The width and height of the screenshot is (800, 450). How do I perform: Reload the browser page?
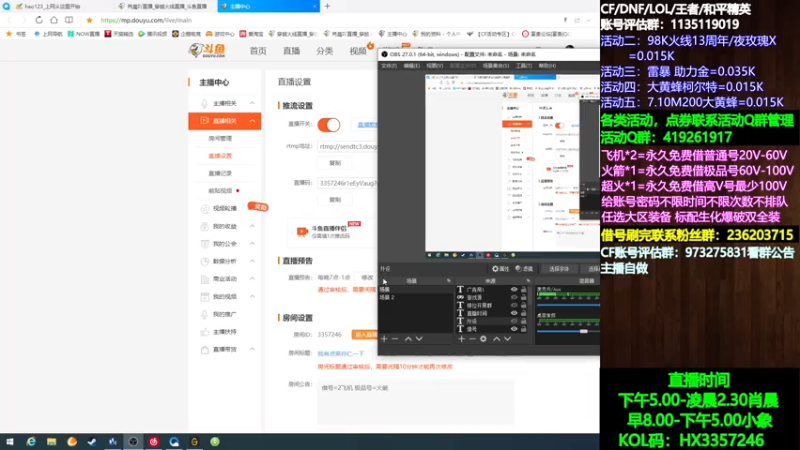[39, 20]
